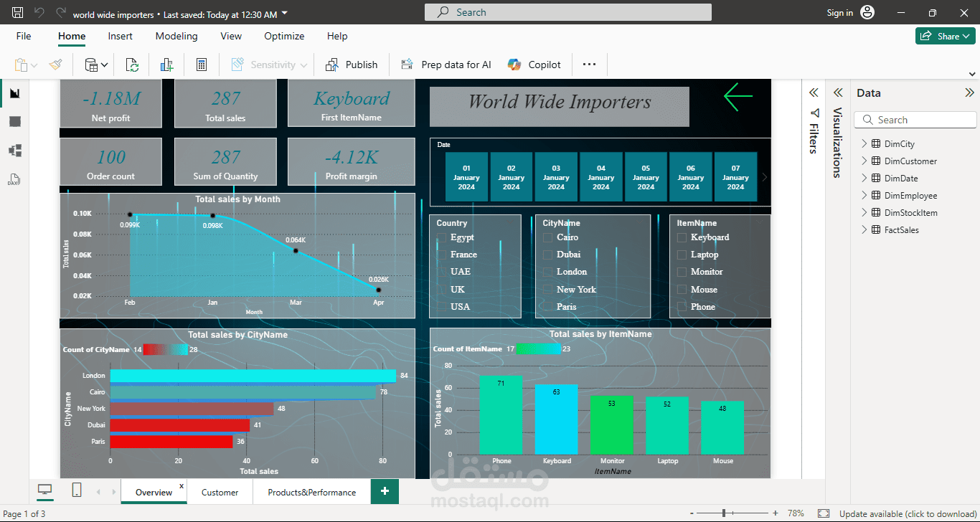Switch to Model view icon
The width and height of the screenshot is (980, 522).
point(15,151)
